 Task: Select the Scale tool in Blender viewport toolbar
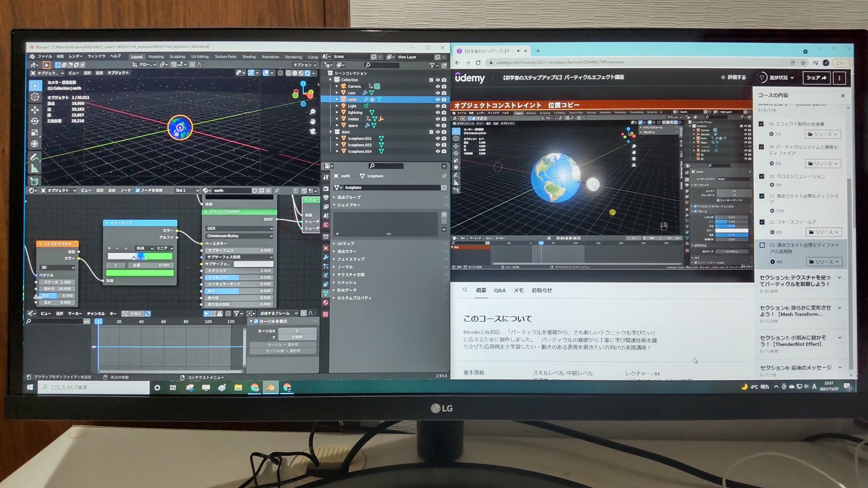[35, 133]
